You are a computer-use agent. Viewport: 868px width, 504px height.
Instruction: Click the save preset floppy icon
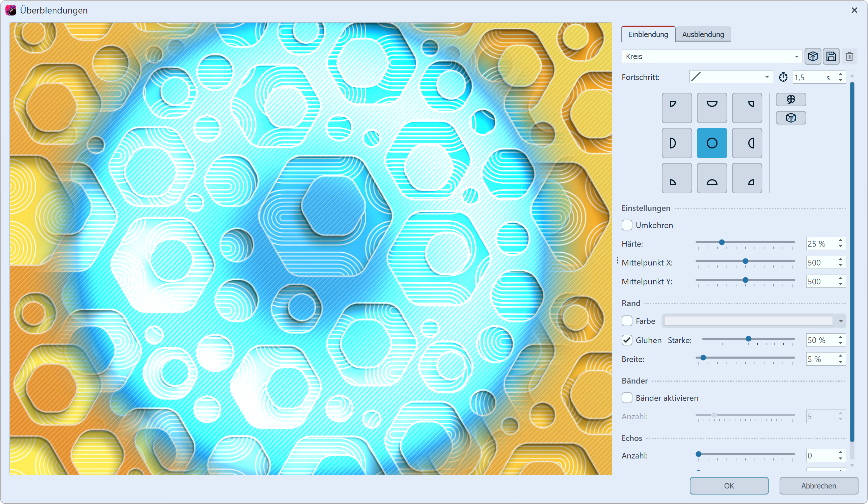point(831,56)
